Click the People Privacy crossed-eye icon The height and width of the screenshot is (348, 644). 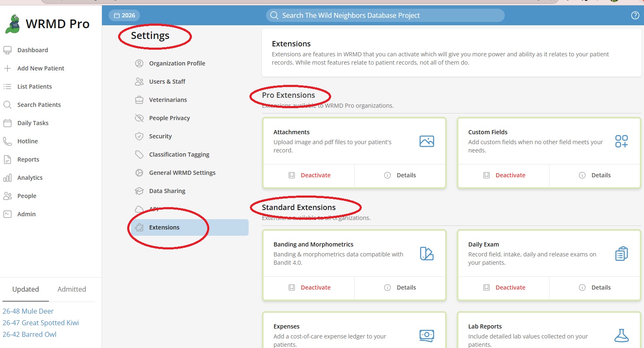[139, 118]
